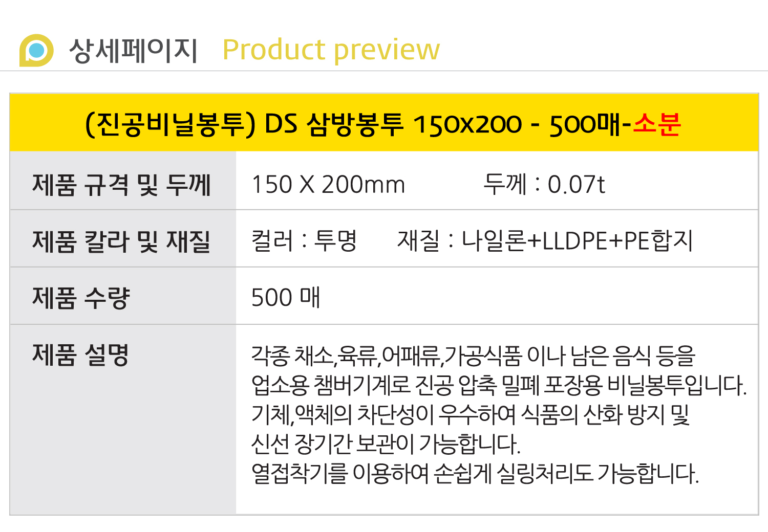Click the red 소분 text in title
The image size is (768, 532).
(656, 124)
